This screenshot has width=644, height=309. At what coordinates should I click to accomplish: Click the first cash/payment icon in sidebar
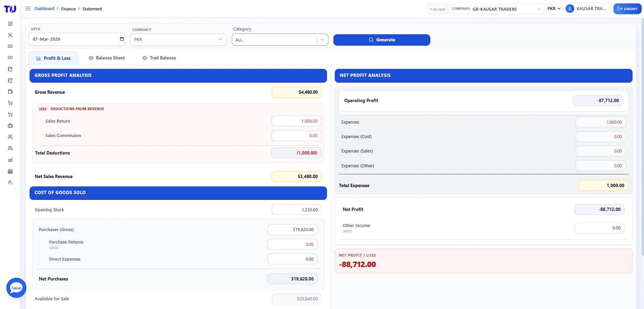pos(10,46)
